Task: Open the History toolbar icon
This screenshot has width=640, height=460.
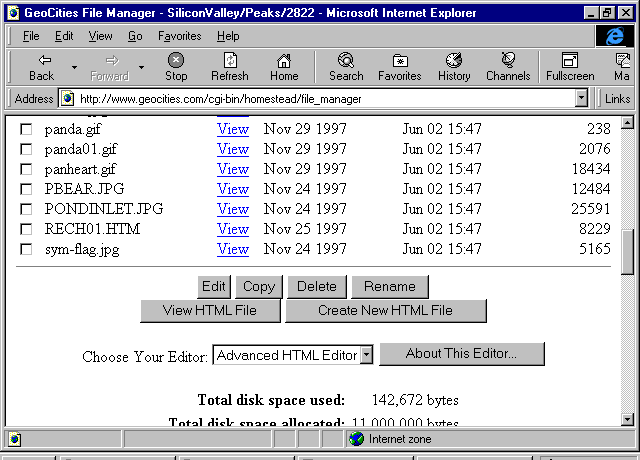Action: click(454, 60)
